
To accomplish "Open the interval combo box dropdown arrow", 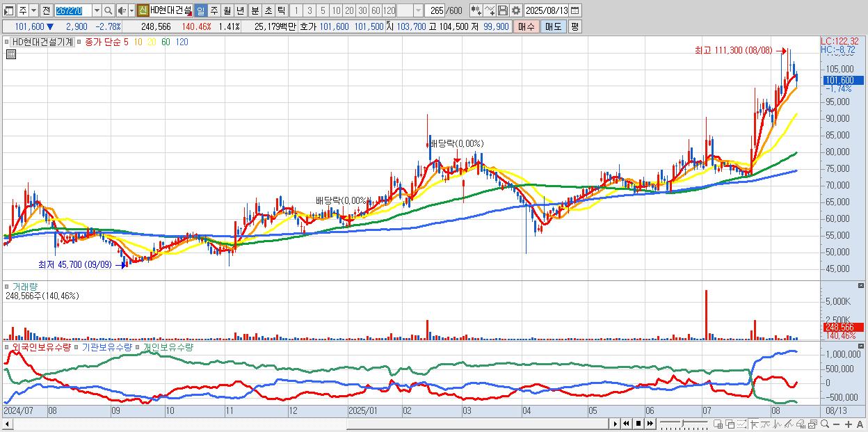I will click(418, 10).
